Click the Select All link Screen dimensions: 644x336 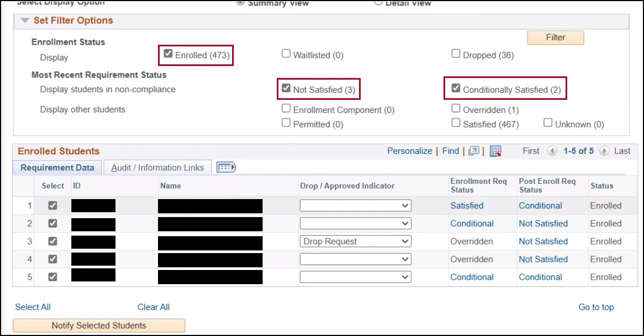click(x=33, y=307)
